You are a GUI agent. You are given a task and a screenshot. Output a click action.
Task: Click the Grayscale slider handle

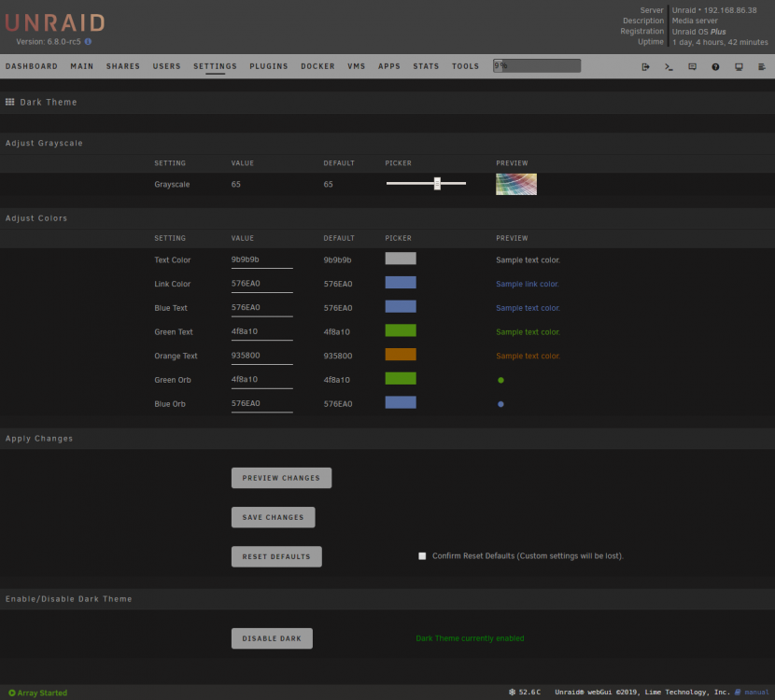(x=437, y=183)
